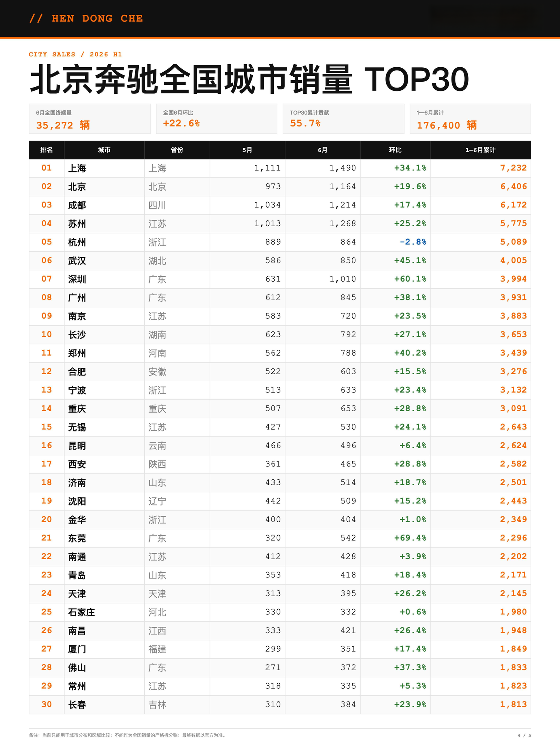Select the CITY SALES / 2026 H1 label
This screenshot has height=749, width=560.
coord(75,54)
